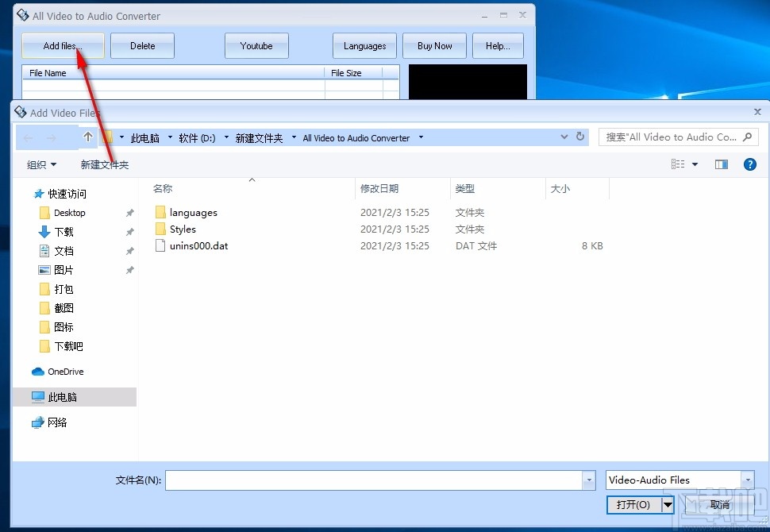Viewport: 770px width, 532px height.
Task: Expand the 打开(O) button split arrow
Action: [668, 505]
